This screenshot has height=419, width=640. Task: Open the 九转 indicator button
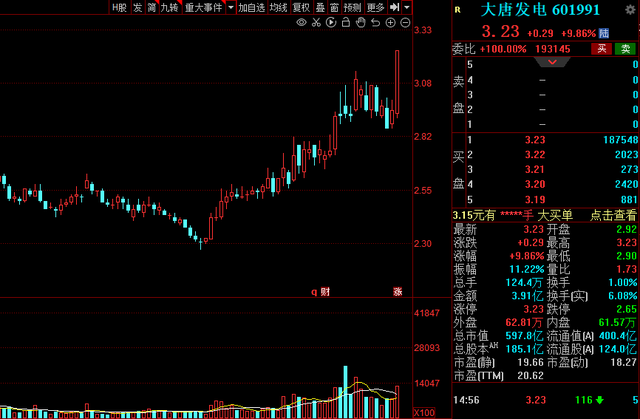point(169,7)
